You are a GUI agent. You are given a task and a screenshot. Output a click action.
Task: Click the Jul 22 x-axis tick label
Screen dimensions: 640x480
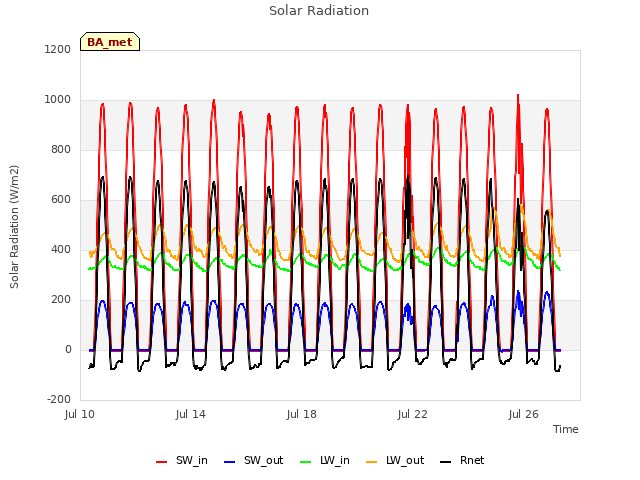pos(413,414)
